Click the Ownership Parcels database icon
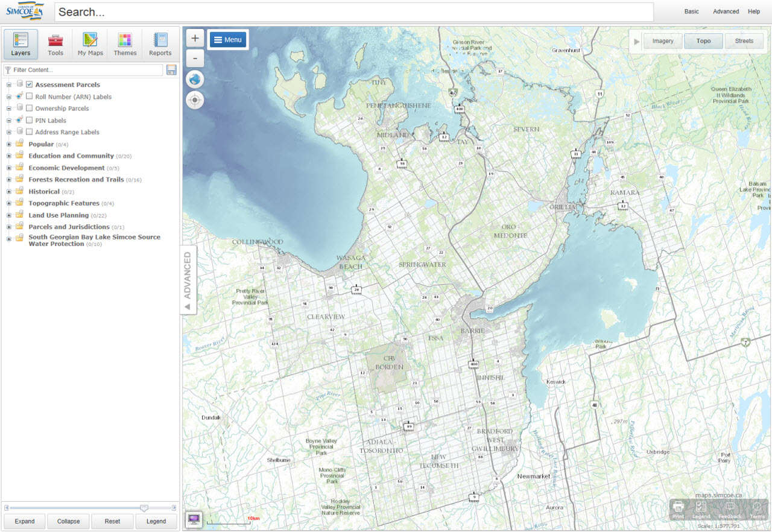The width and height of the screenshot is (772, 532). [x=19, y=108]
